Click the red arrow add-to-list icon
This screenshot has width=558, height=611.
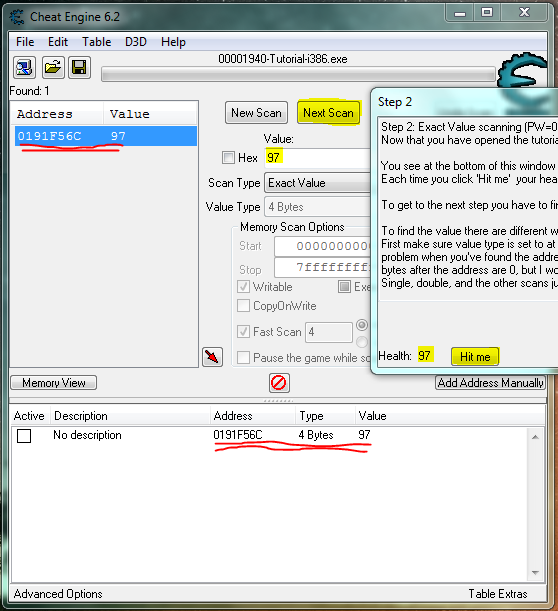click(212, 357)
